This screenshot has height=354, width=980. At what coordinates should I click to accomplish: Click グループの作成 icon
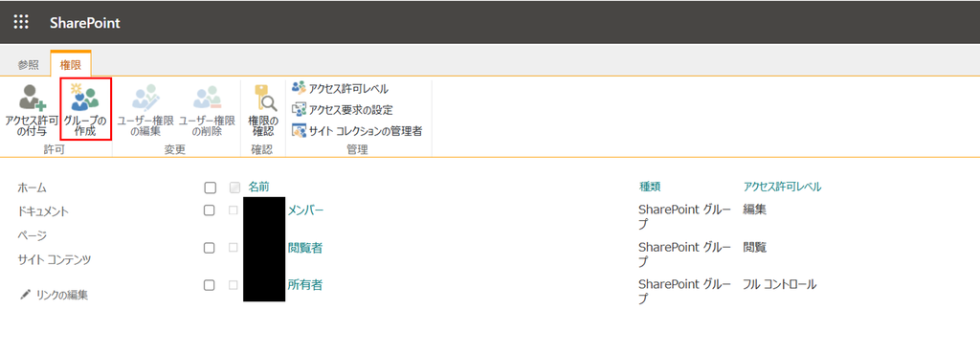[x=85, y=99]
